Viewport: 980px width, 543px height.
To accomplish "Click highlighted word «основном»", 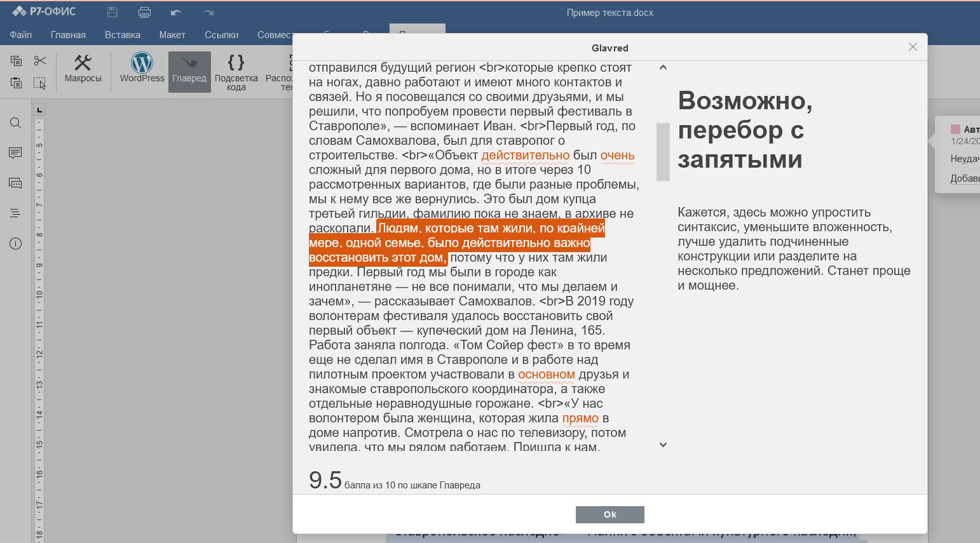I will pos(547,374).
